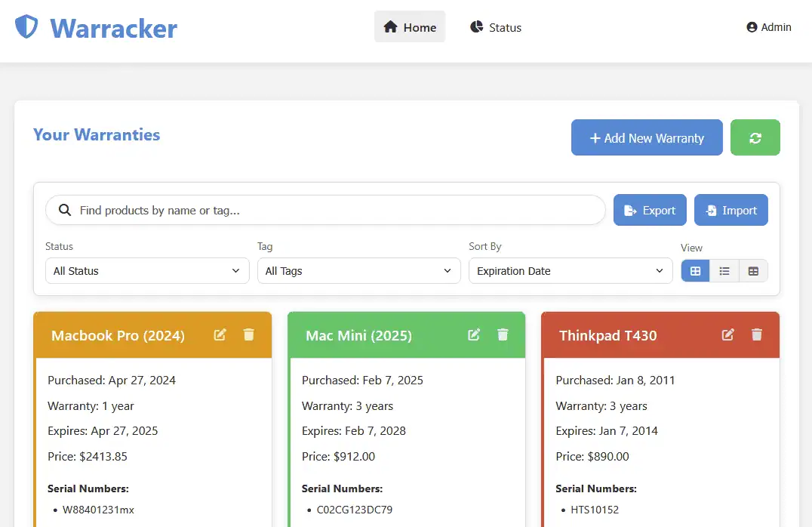Select the Home tab
This screenshot has height=527, width=812.
pyautogui.click(x=410, y=27)
